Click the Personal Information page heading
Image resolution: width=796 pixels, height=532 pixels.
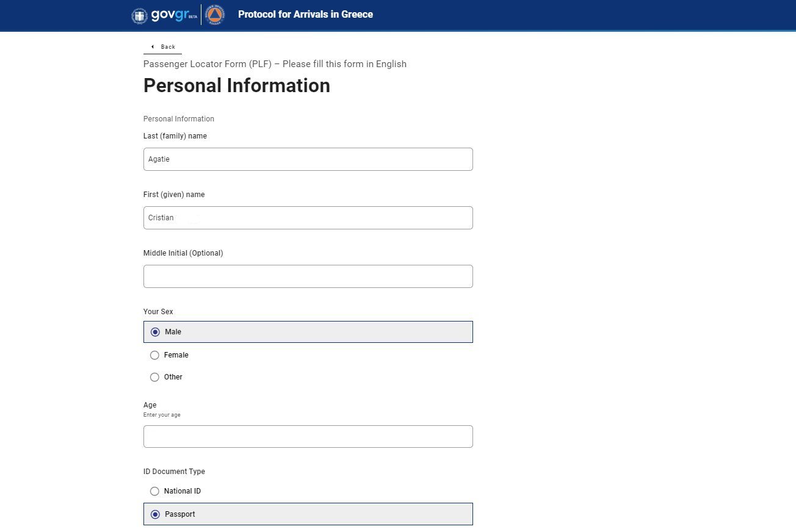pos(236,85)
